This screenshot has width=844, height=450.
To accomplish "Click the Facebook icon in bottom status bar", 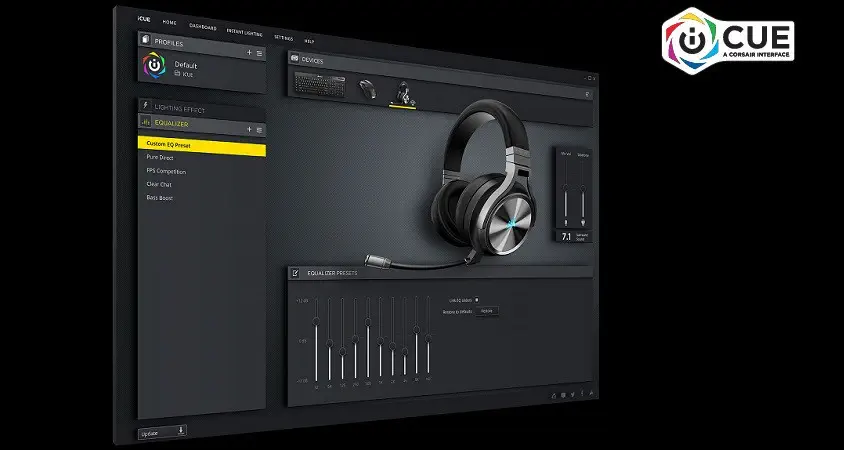I will (582, 393).
